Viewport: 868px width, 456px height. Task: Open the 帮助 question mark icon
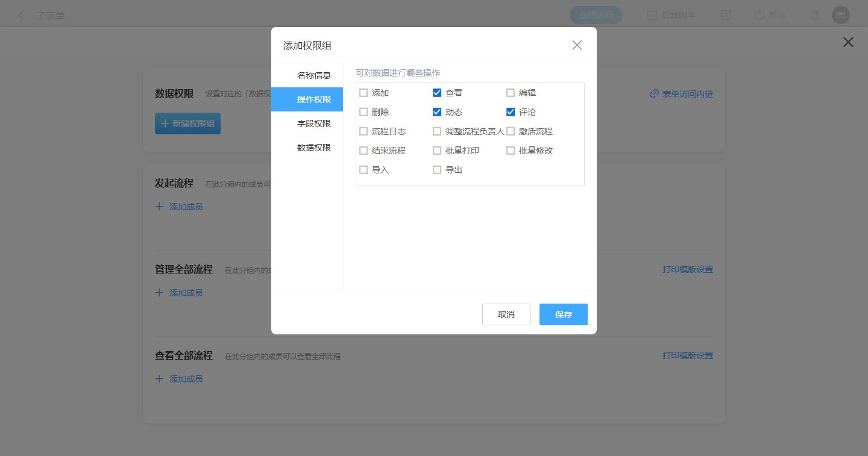pyautogui.click(x=759, y=16)
